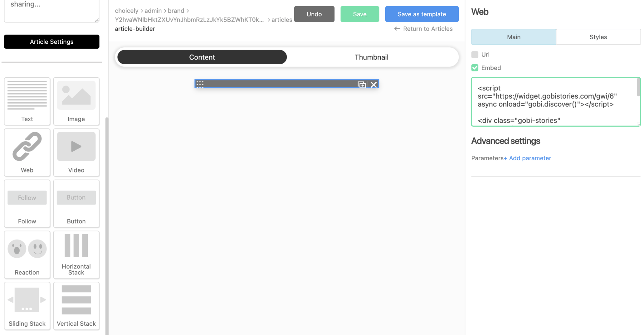Grab the block drag handle
Screen dimensions: 644x335
point(200,84)
